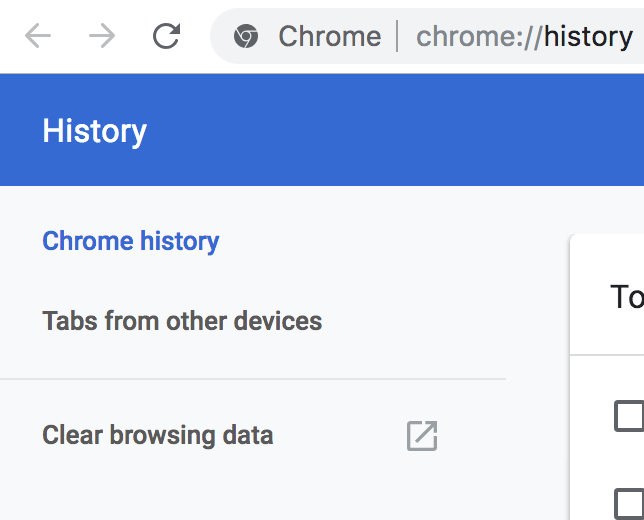The width and height of the screenshot is (644, 520).
Task: Click the History title in blue header
Action: pyautogui.click(x=94, y=131)
